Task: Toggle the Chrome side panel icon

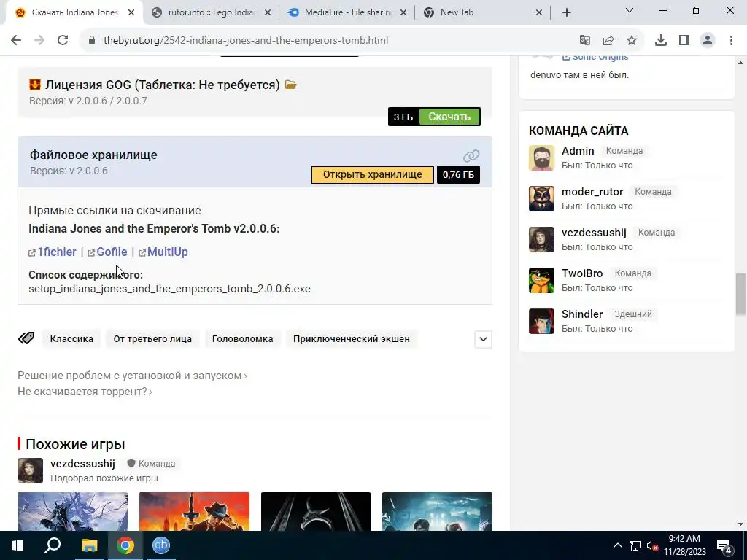Action: [684, 41]
